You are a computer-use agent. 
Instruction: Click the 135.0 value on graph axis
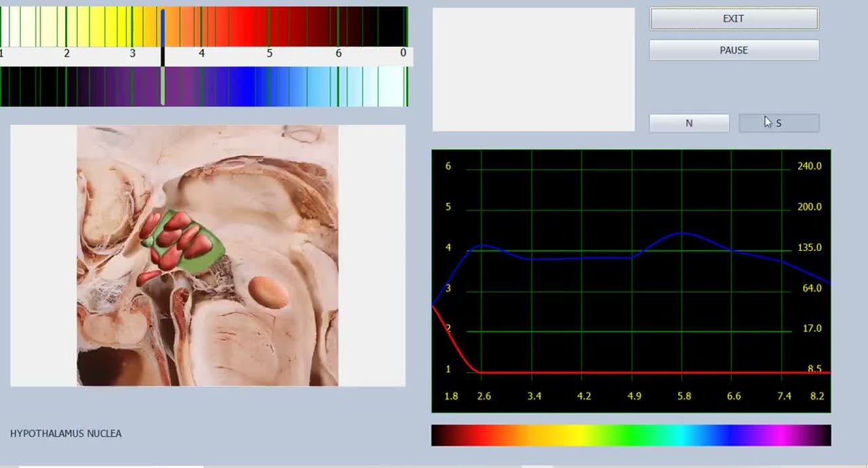click(809, 248)
